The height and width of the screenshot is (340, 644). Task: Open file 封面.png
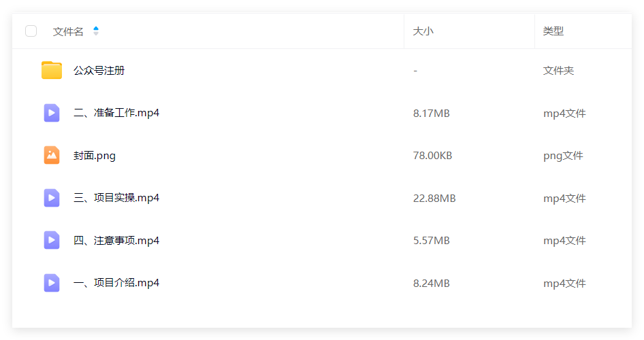(x=95, y=156)
